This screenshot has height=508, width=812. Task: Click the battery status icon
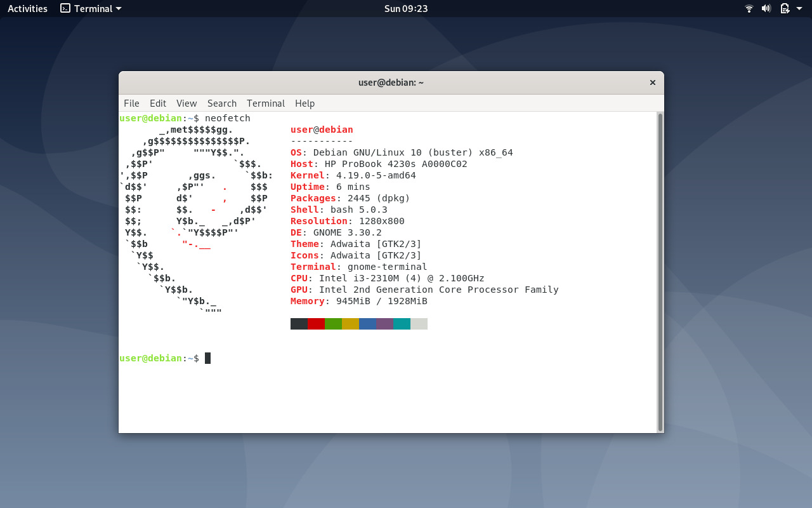[x=785, y=8]
